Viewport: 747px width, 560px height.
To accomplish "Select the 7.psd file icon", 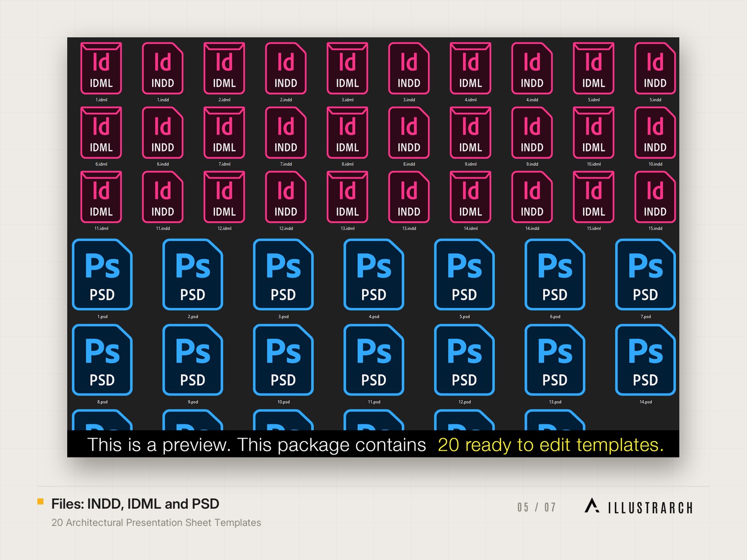I will click(646, 274).
